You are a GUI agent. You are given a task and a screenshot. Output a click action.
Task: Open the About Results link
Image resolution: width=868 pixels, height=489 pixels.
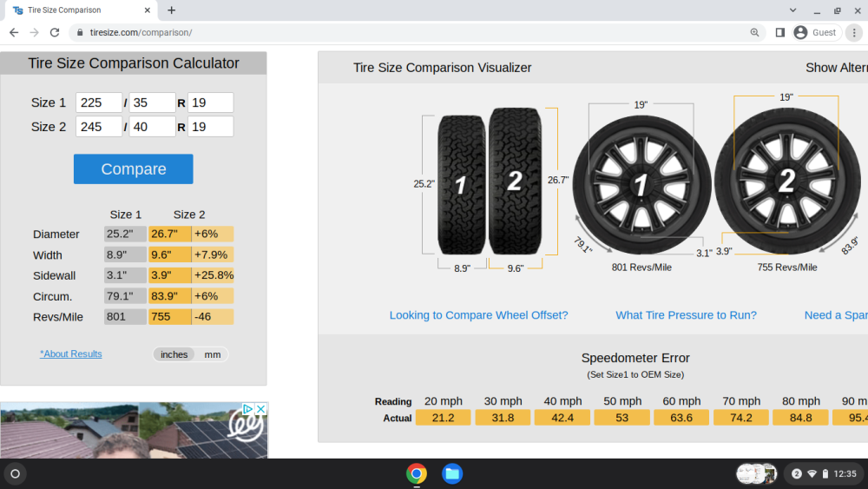tap(71, 354)
